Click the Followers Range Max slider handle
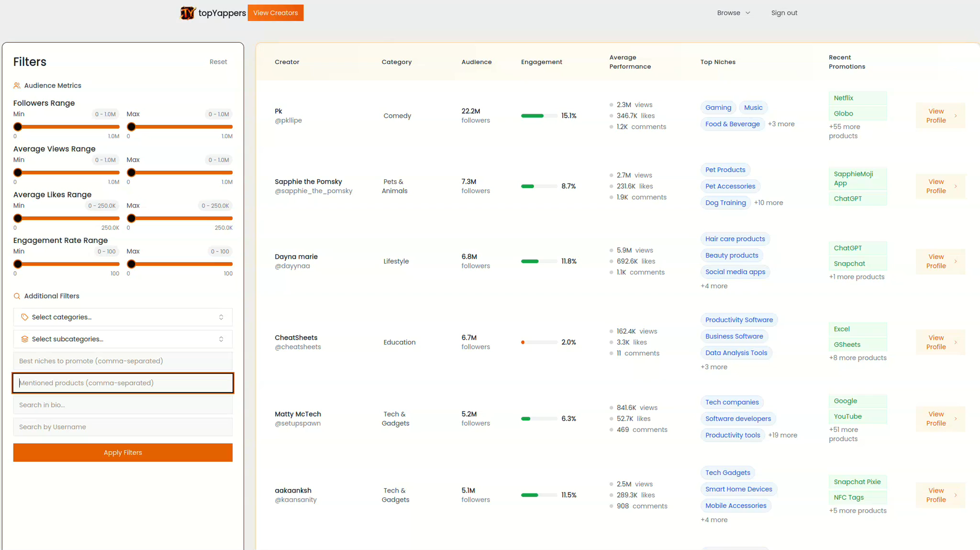 coord(131,127)
